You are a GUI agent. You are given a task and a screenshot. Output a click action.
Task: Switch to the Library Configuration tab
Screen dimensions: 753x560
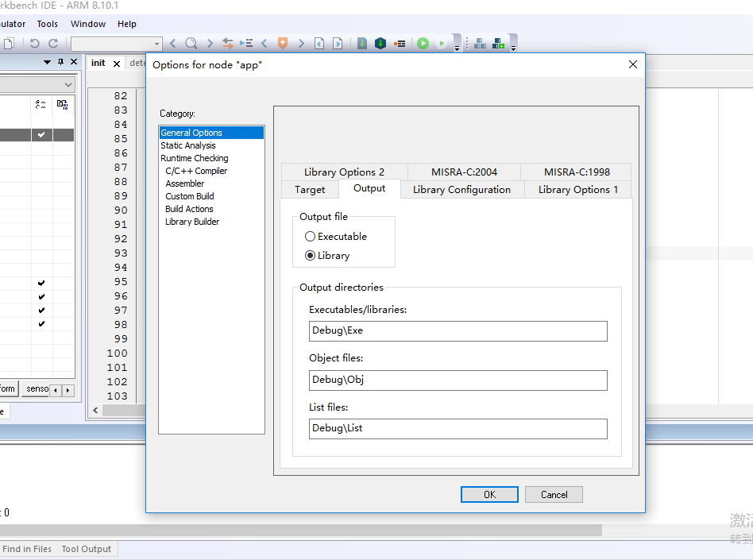pyautogui.click(x=461, y=190)
